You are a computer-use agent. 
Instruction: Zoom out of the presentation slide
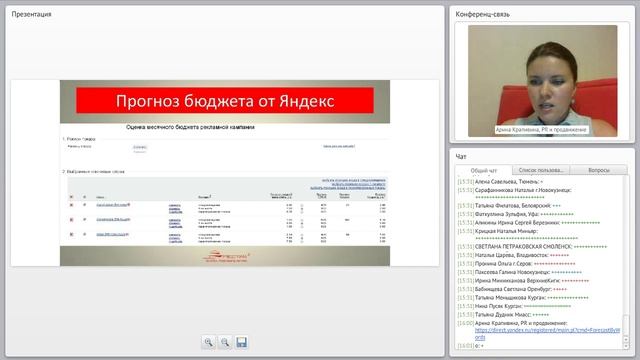(x=225, y=342)
